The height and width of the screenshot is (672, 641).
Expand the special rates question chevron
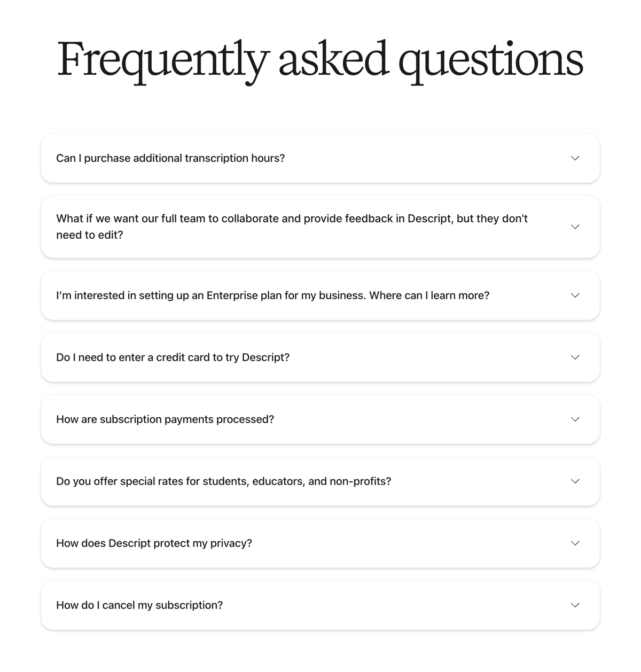(x=575, y=481)
